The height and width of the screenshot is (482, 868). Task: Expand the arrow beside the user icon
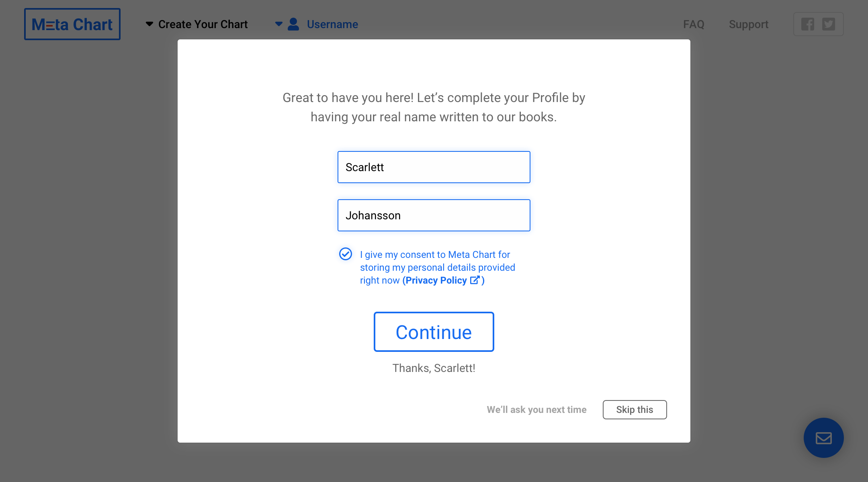pyautogui.click(x=278, y=24)
